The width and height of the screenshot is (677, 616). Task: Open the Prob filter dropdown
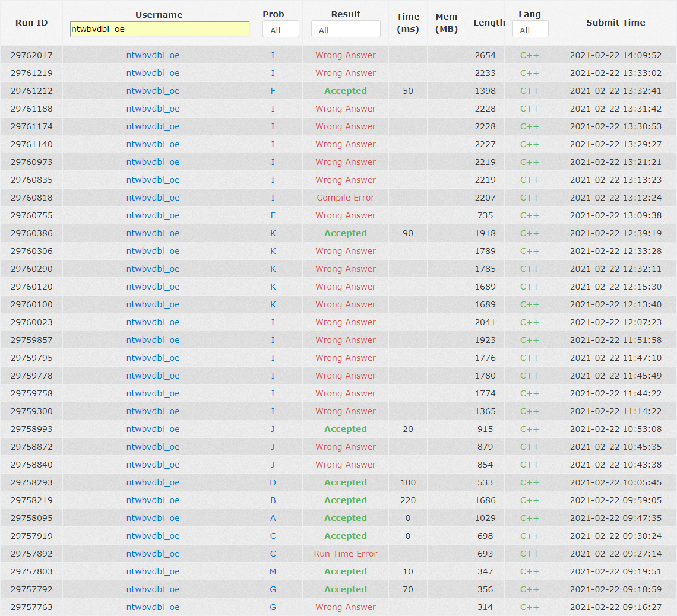pos(281,30)
